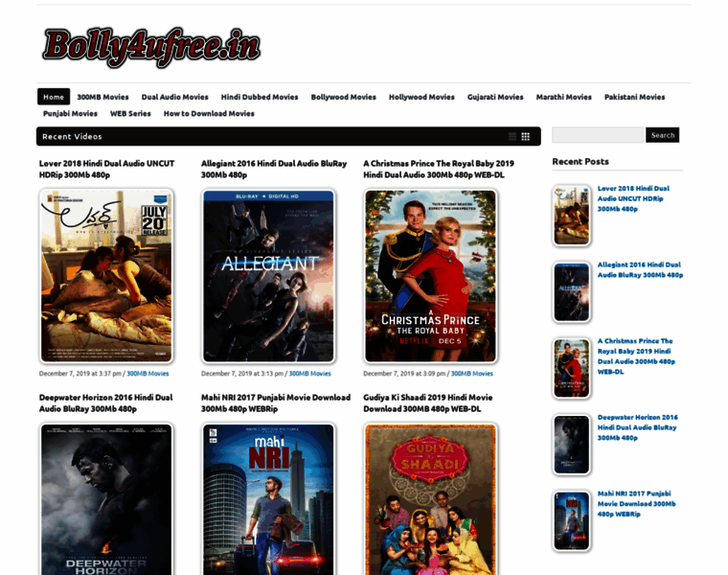Go to WEB Series menu item
The width and height of the screenshot is (728, 575).
coord(130,114)
